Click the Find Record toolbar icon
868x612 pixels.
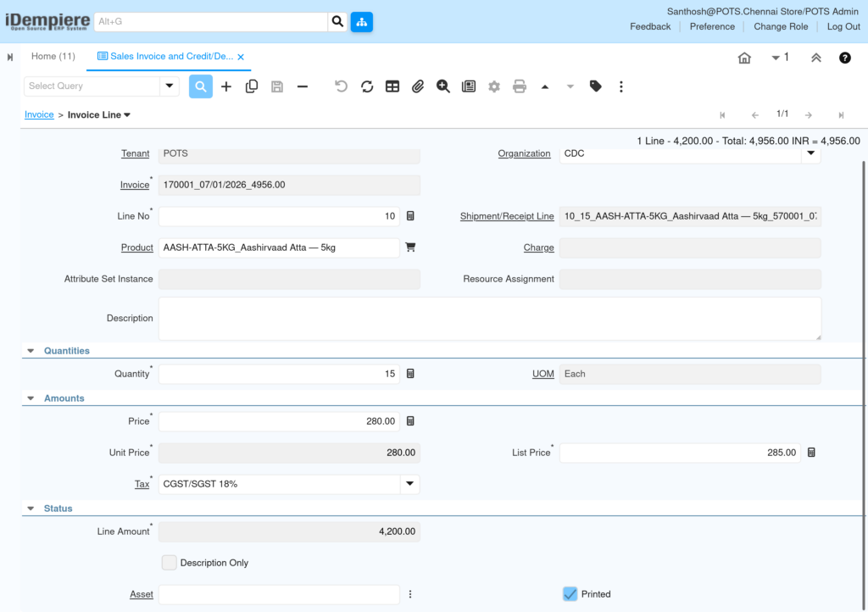(x=200, y=86)
